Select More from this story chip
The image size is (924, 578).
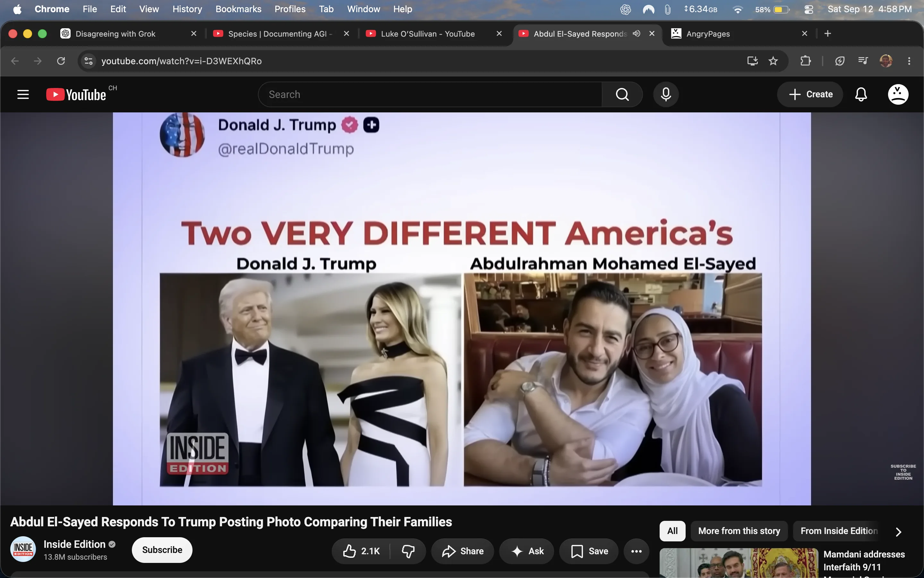point(739,531)
